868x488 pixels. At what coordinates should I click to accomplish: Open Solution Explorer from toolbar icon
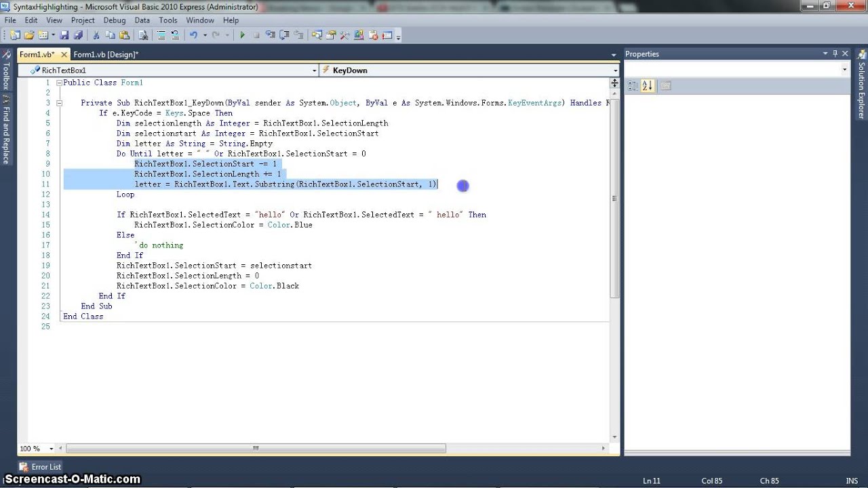tap(317, 35)
